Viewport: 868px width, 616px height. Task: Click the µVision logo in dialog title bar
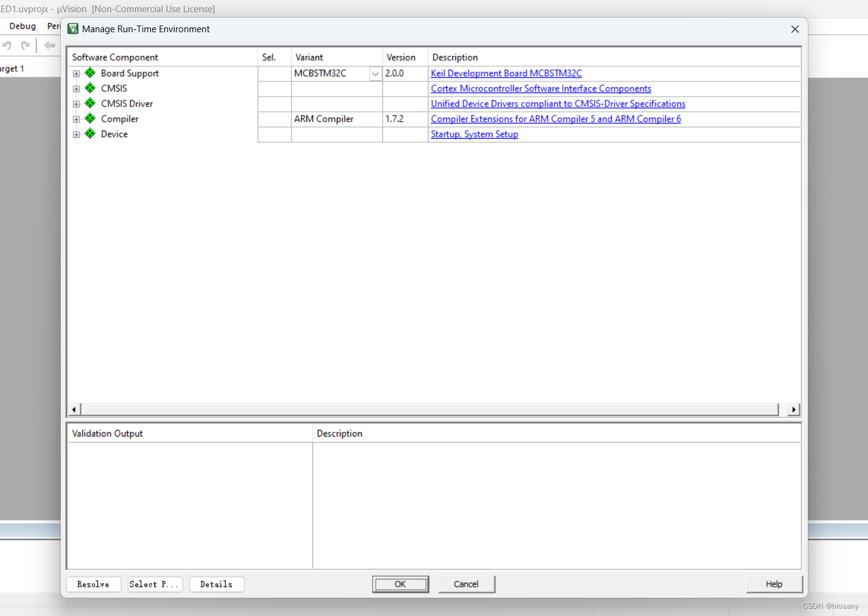click(x=73, y=29)
